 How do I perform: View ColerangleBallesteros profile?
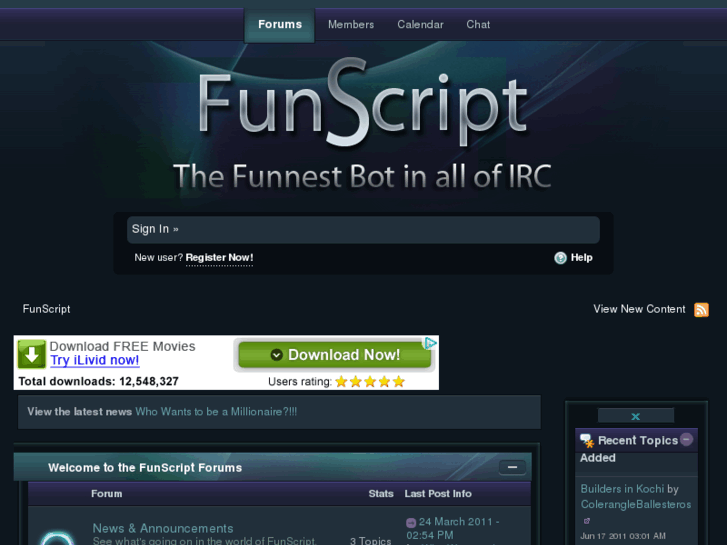[636, 504]
